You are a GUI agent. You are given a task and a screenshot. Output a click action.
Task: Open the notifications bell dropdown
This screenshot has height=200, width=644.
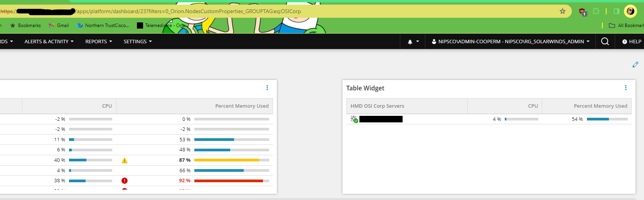pyautogui.click(x=413, y=42)
